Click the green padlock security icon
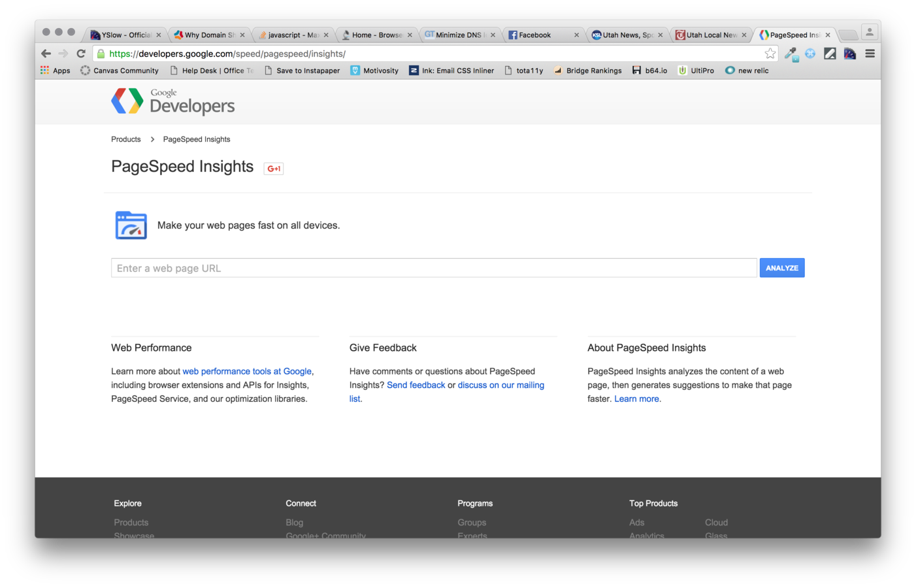The image size is (916, 588). pyautogui.click(x=101, y=54)
